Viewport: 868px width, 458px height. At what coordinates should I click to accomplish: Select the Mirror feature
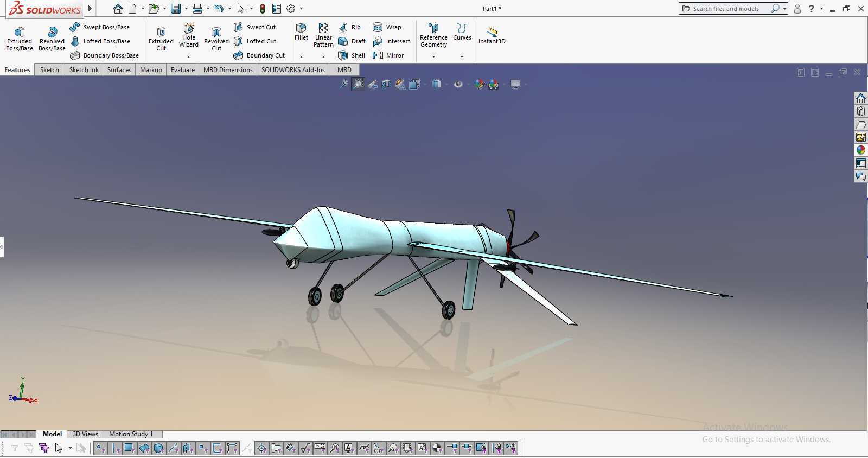click(388, 55)
